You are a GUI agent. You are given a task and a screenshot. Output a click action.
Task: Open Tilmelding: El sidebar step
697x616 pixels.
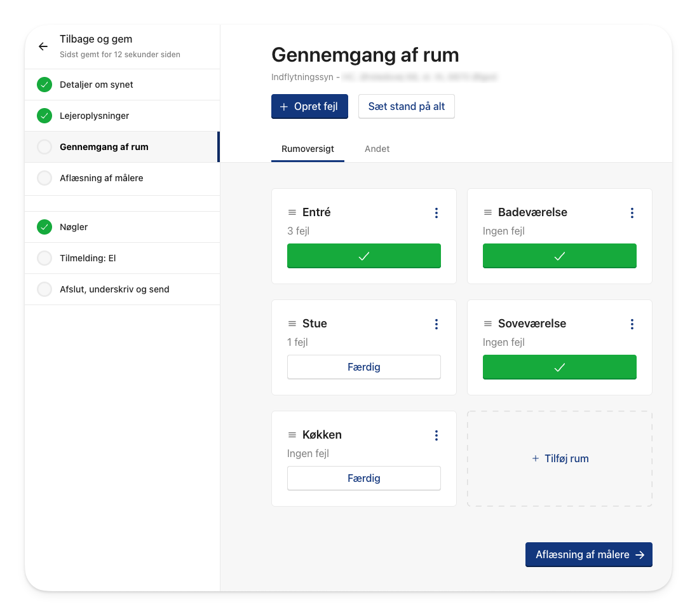click(122, 258)
